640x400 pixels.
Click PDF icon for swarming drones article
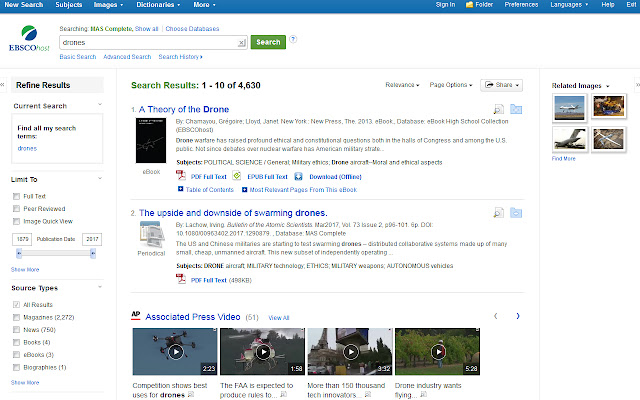click(x=180, y=279)
